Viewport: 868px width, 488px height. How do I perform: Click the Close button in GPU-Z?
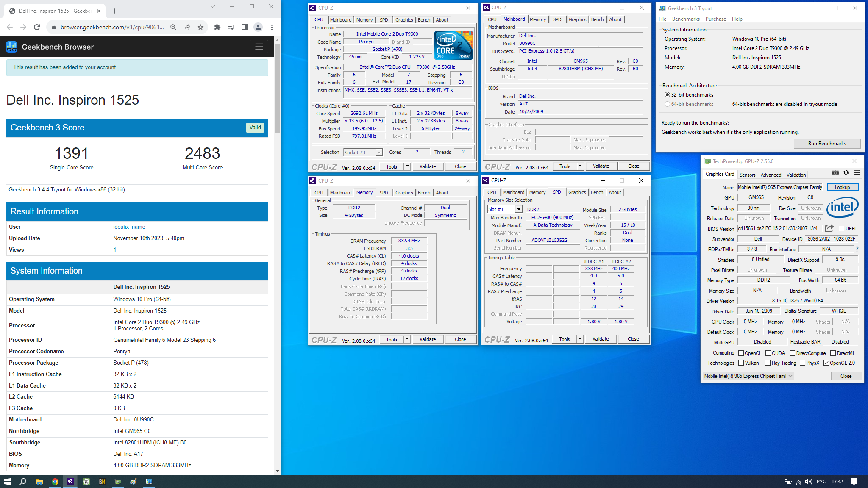click(846, 376)
